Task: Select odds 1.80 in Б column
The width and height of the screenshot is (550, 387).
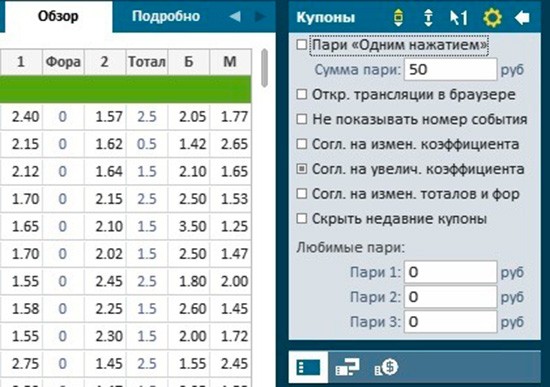Action: point(193,281)
